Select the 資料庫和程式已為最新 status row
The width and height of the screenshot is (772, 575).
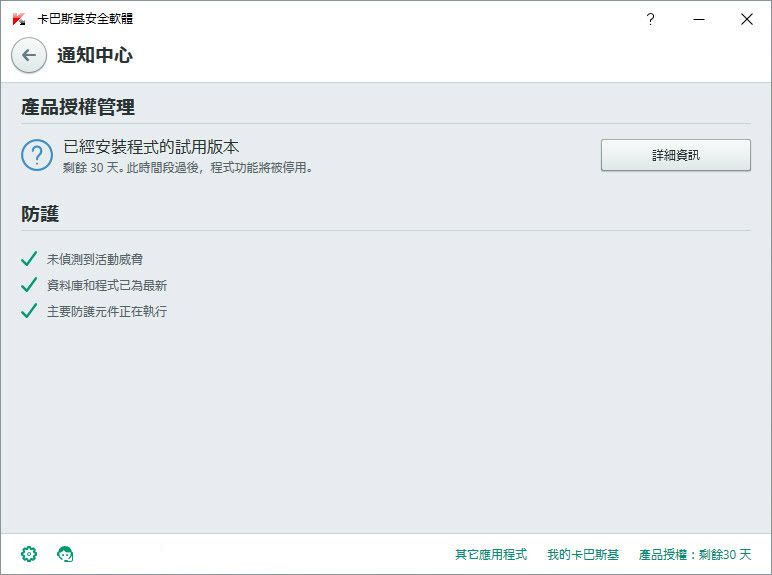pyautogui.click(x=94, y=285)
